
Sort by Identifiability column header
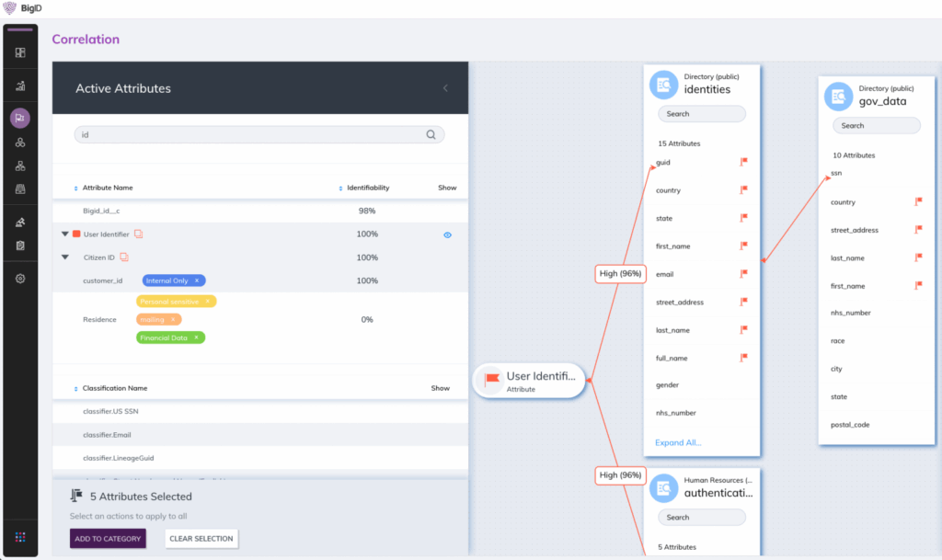coord(367,188)
